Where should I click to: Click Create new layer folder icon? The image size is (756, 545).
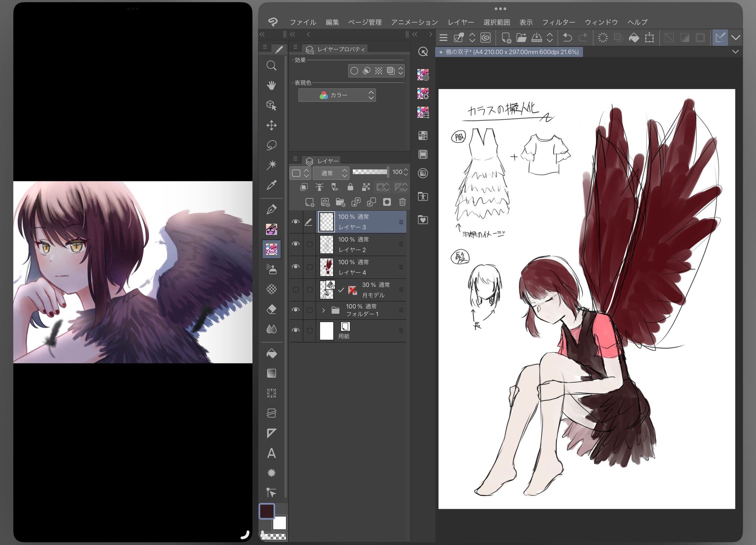pos(340,202)
